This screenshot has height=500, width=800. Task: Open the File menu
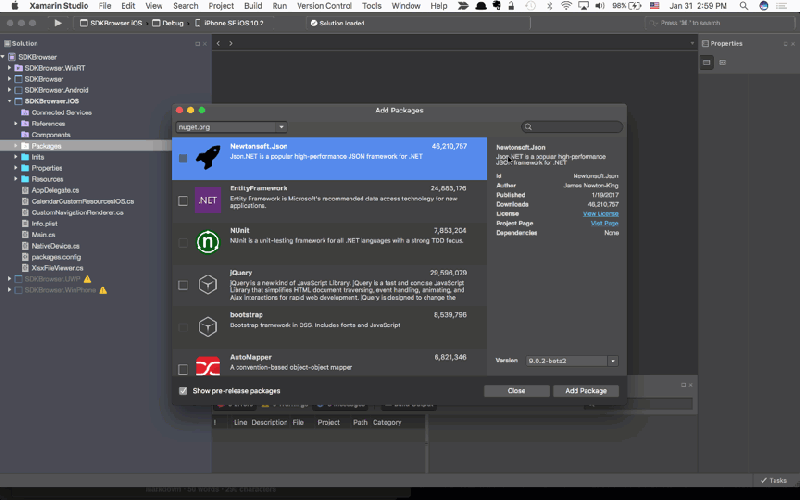(105, 6)
